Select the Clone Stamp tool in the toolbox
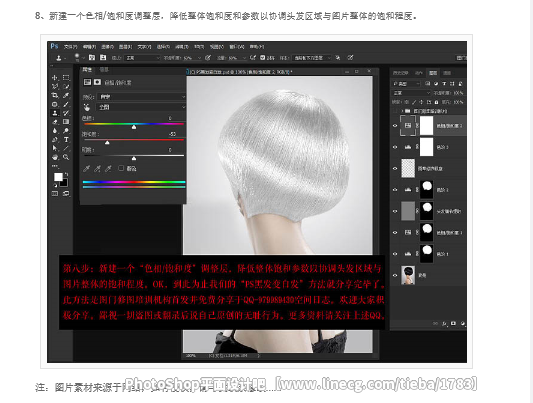Viewport: 533px width, 403px height. tap(54, 113)
